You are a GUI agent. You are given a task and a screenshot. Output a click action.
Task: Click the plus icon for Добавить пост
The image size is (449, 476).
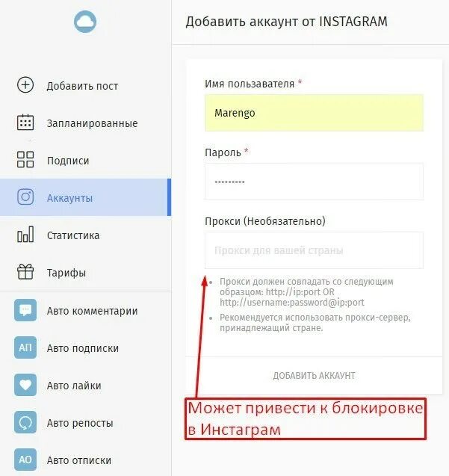point(25,84)
